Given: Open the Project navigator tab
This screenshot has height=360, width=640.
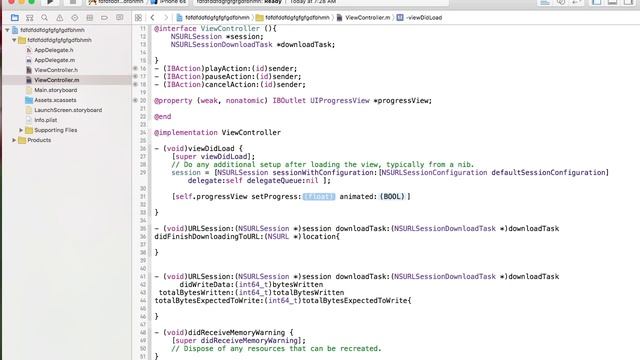Looking at the screenshot, I should point(15,18).
